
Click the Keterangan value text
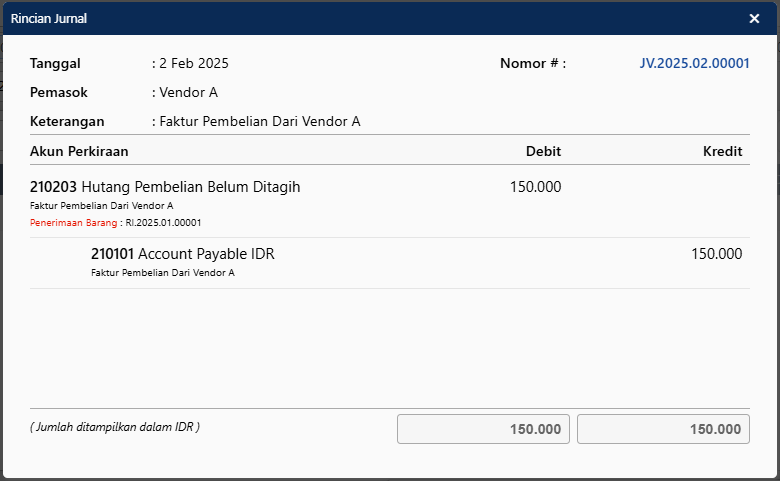[x=259, y=122]
